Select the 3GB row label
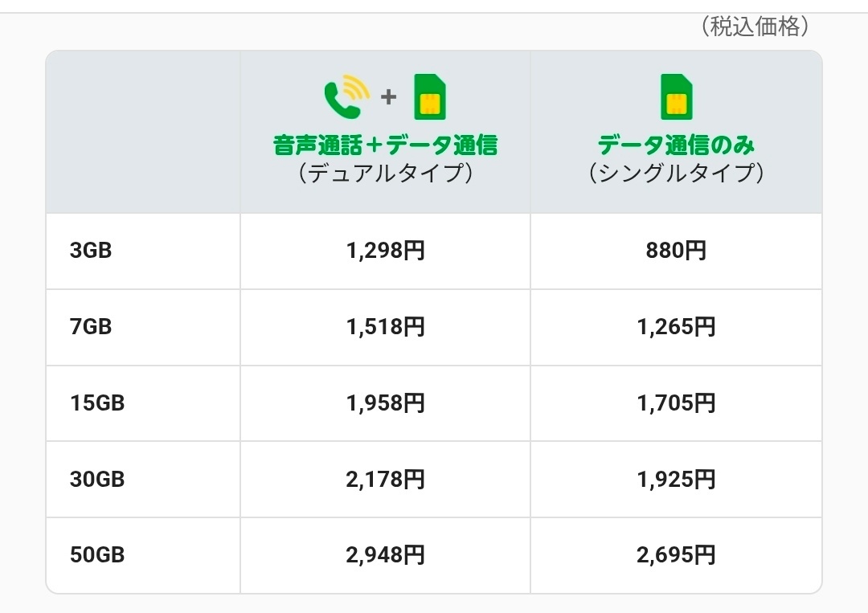 click(91, 251)
